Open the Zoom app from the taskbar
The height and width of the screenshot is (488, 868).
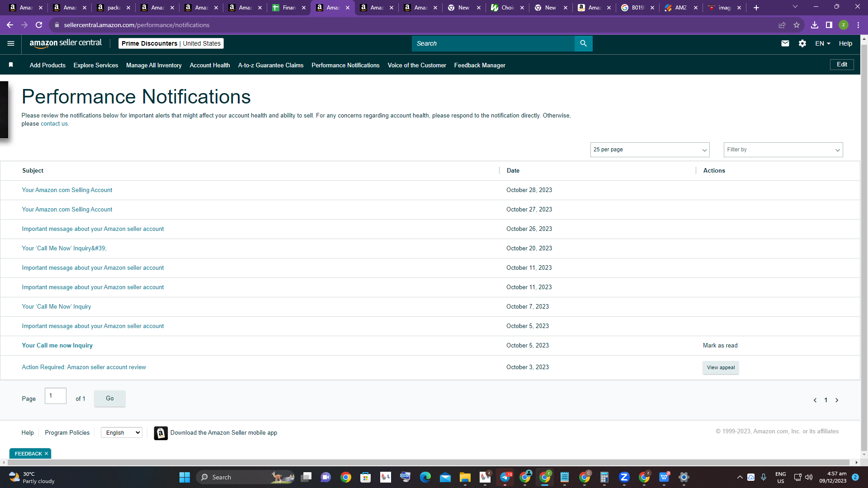624,477
